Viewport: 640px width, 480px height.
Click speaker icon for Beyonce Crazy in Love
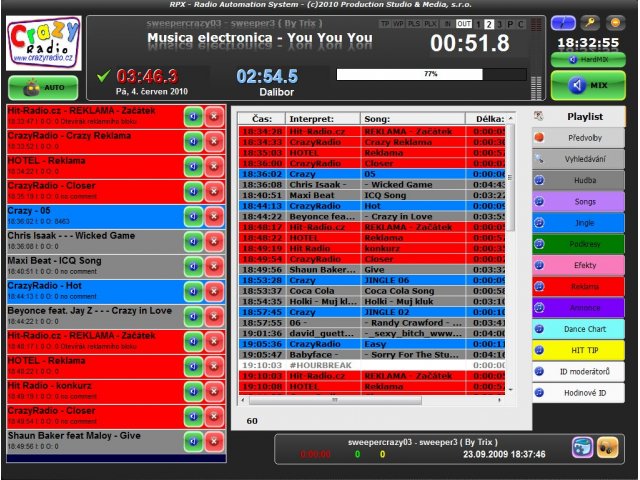193,318
